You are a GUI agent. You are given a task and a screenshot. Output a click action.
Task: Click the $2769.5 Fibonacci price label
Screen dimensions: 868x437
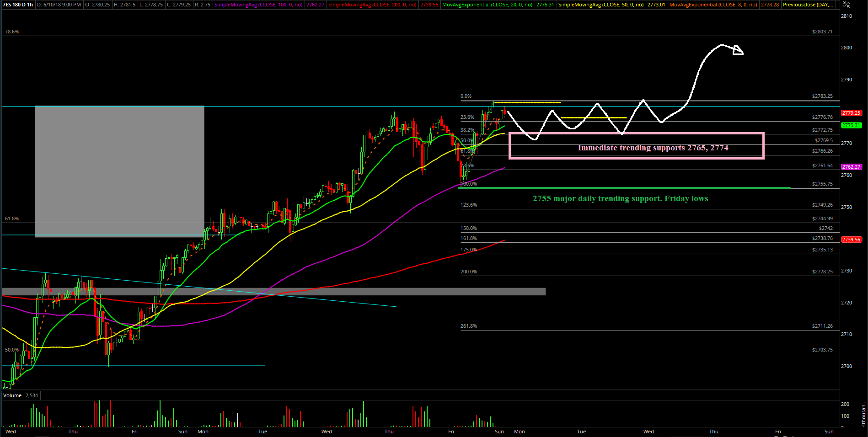824,140
